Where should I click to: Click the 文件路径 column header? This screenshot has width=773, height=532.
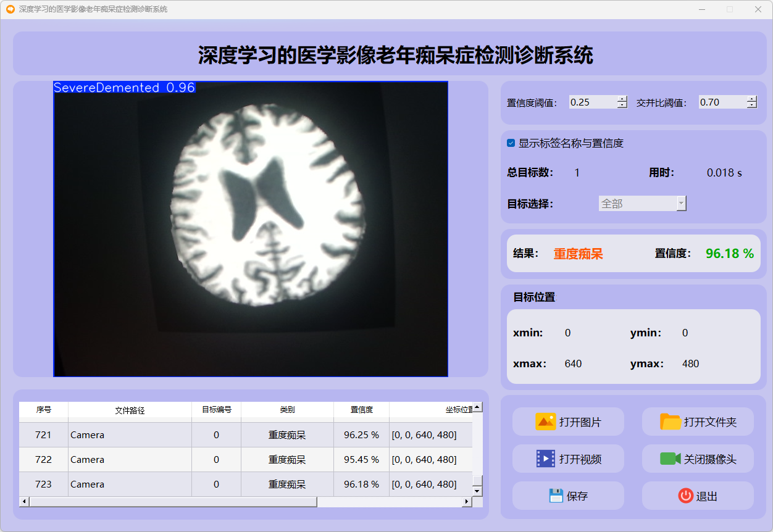pyautogui.click(x=130, y=410)
